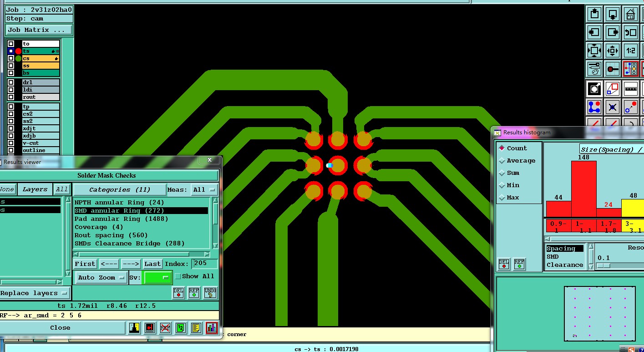Click DEL icon in Results histogram window
The width and height of the screenshot is (644, 352).
tap(504, 264)
